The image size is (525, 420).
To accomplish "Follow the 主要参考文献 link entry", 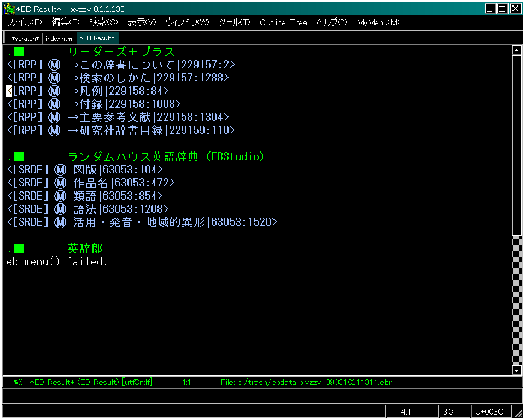I will [x=118, y=117].
